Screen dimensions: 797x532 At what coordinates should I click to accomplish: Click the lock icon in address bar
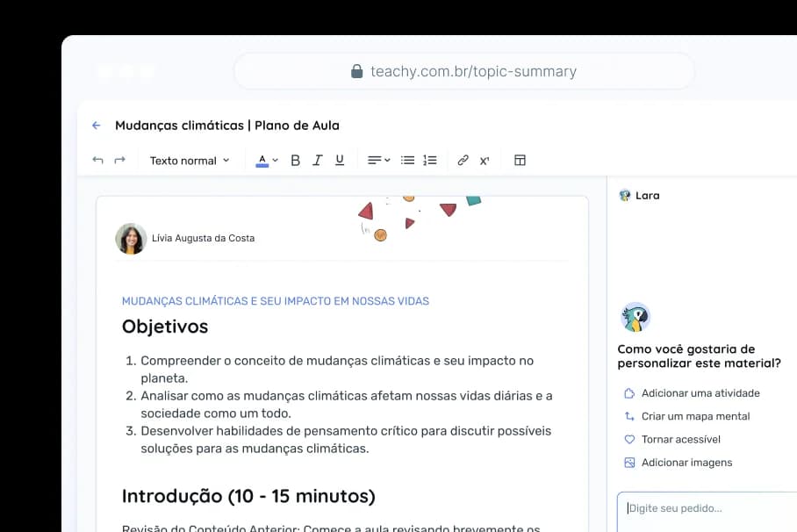tap(357, 71)
